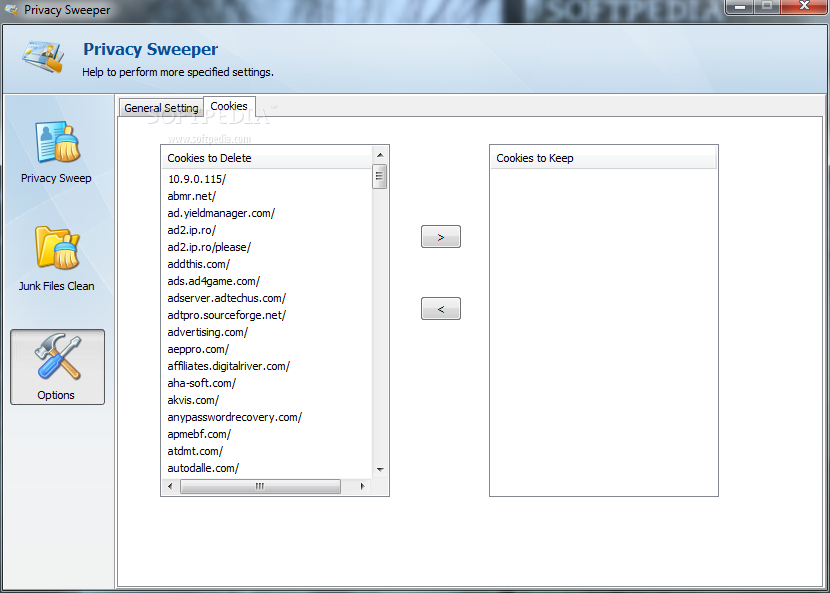830x593 pixels.
Task: Open the Privacy Sweep section icon
Action: [x=58, y=142]
